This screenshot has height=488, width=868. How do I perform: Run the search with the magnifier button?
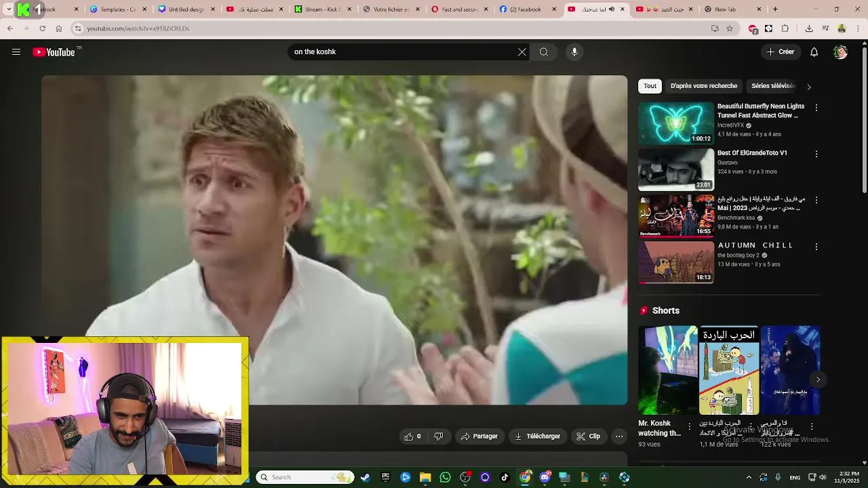(x=544, y=52)
